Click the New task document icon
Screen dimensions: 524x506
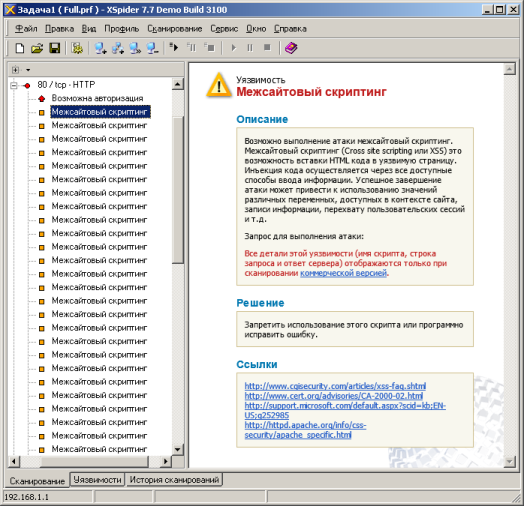[19, 48]
